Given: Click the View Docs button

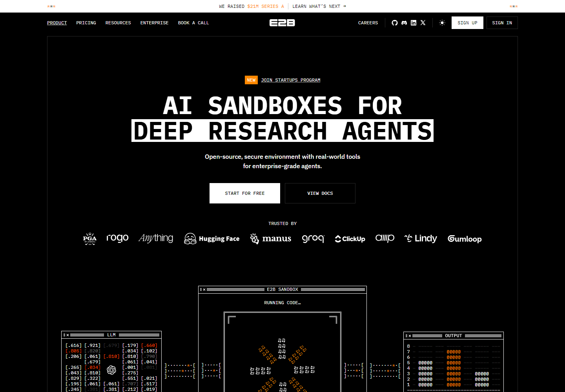Looking at the screenshot, I should pyautogui.click(x=320, y=193).
